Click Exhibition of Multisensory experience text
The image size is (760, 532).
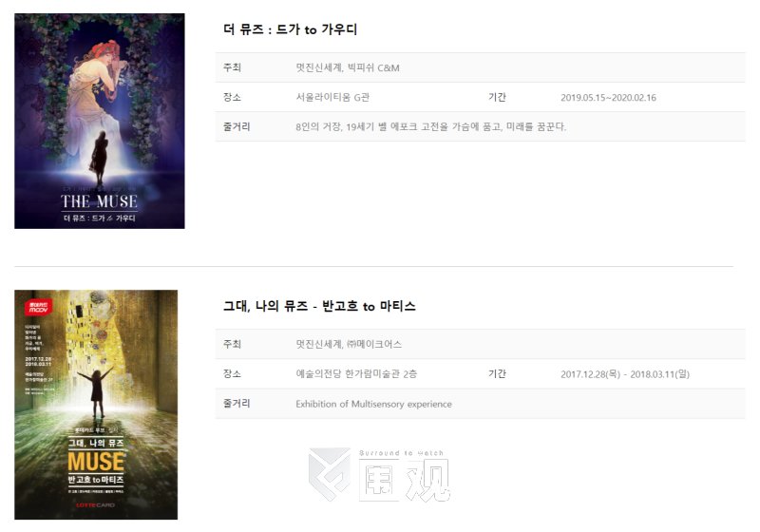tap(373, 404)
